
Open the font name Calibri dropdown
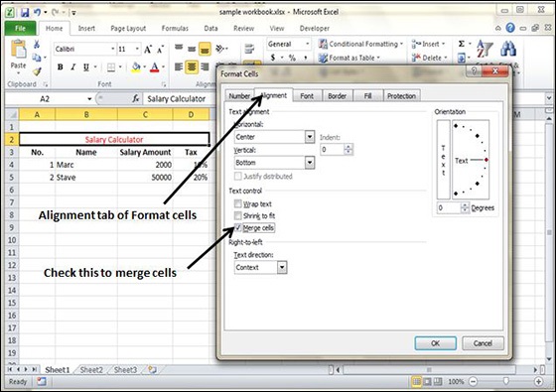point(113,49)
